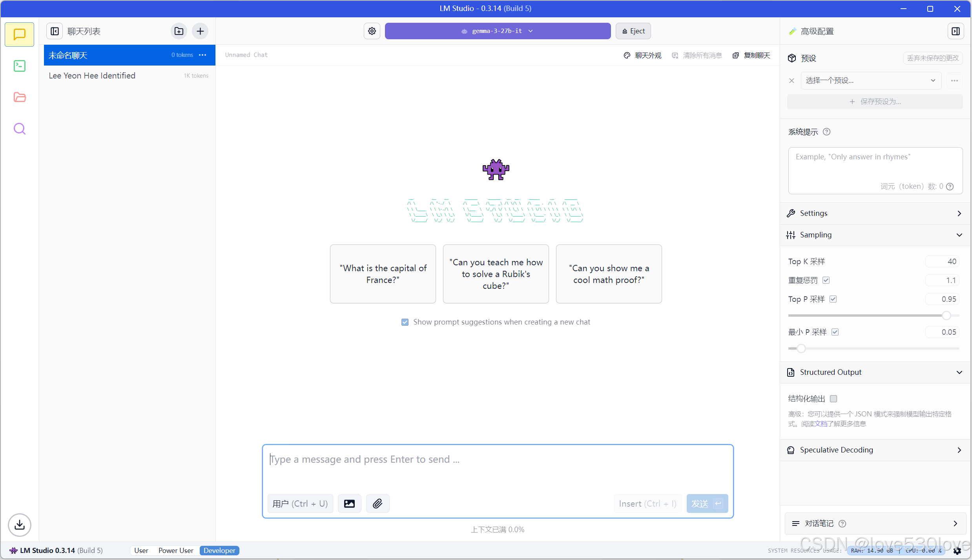
Task: Open My Models folder icon
Action: click(x=19, y=97)
